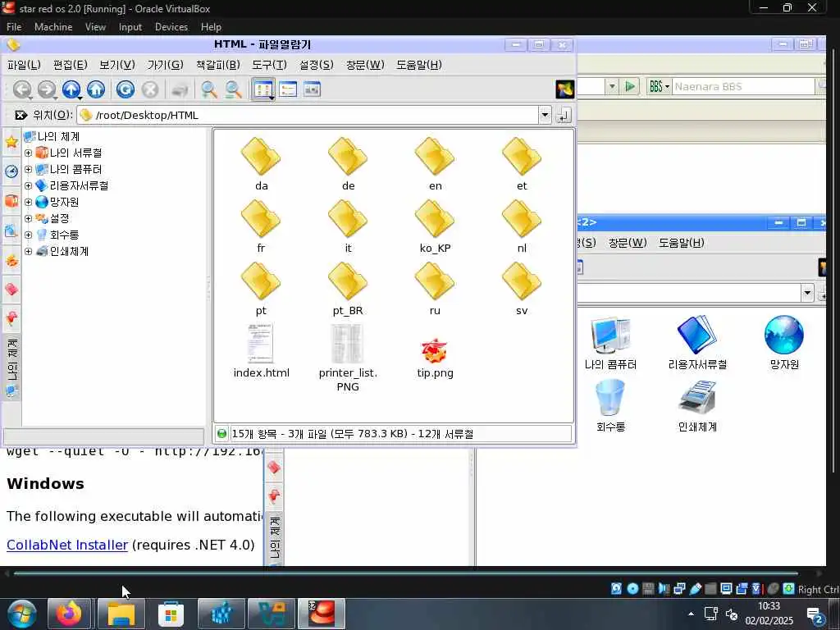Open the 보기(V) menu
The image size is (840, 630).
click(x=117, y=65)
